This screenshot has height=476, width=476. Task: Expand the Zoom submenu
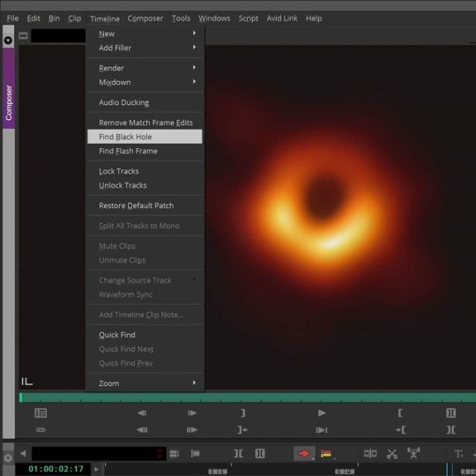[145, 383]
